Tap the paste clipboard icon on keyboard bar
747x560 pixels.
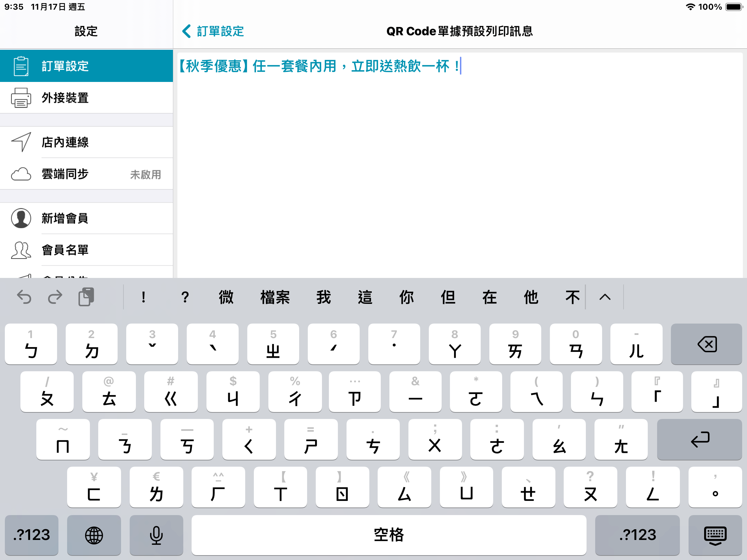point(86,297)
